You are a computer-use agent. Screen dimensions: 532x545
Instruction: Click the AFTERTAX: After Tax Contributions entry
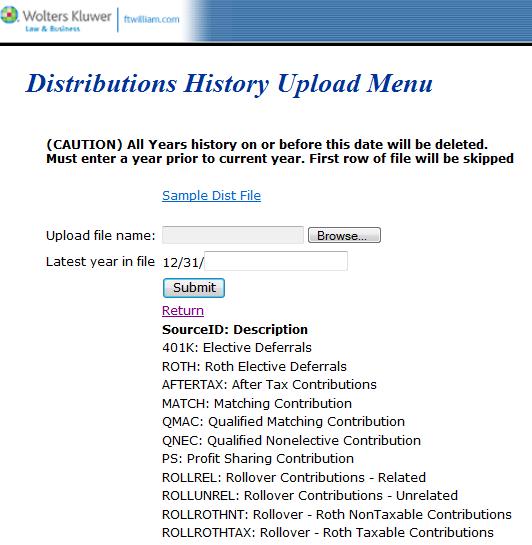[269, 385]
